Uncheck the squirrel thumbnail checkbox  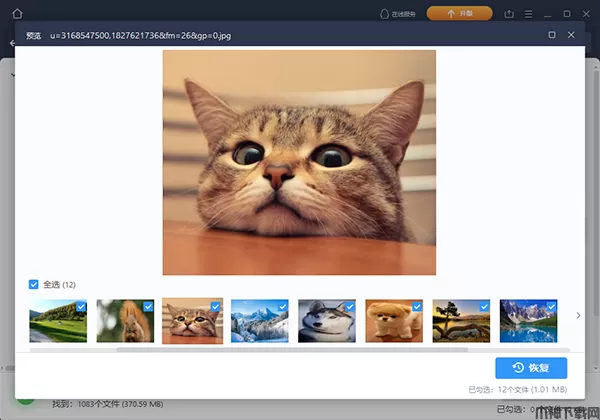pyautogui.click(x=148, y=306)
